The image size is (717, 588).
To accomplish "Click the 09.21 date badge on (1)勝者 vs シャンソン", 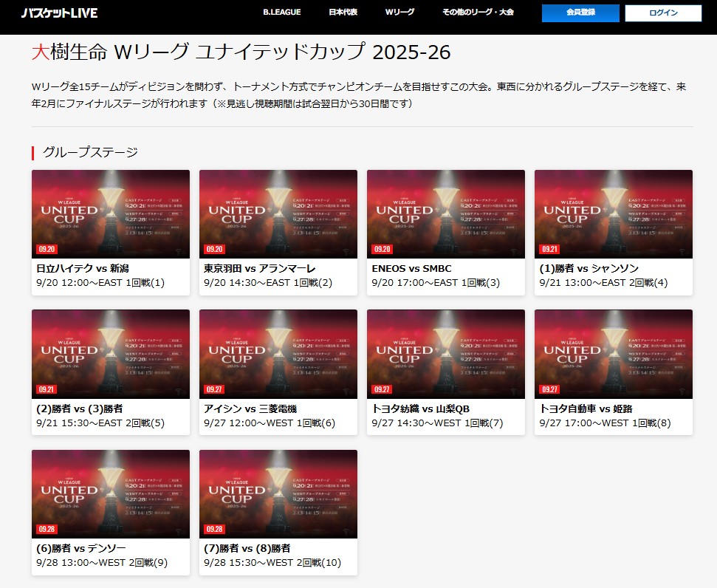I will pyautogui.click(x=549, y=249).
